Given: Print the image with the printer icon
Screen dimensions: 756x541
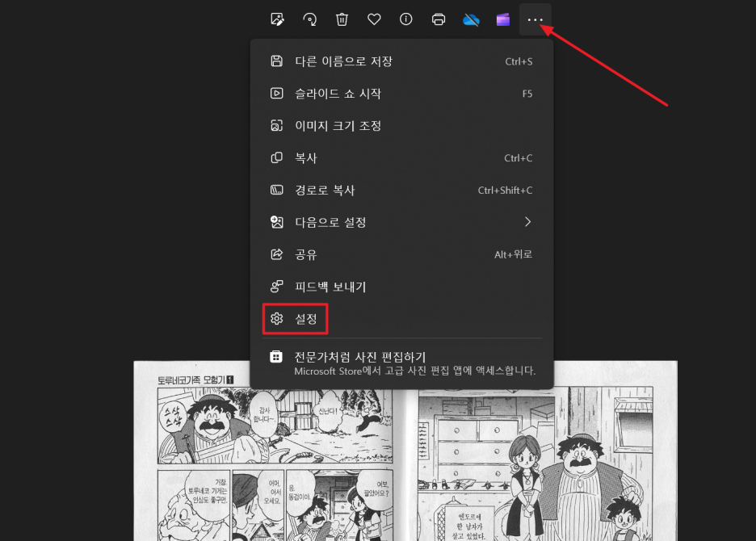Looking at the screenshot, I should pyautogui.click(x=439, y=19).
